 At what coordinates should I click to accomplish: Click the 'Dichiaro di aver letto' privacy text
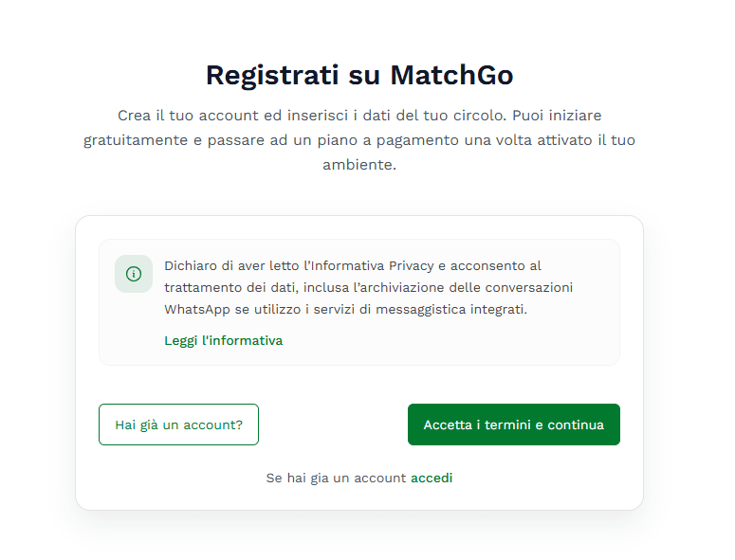(353, 287)
